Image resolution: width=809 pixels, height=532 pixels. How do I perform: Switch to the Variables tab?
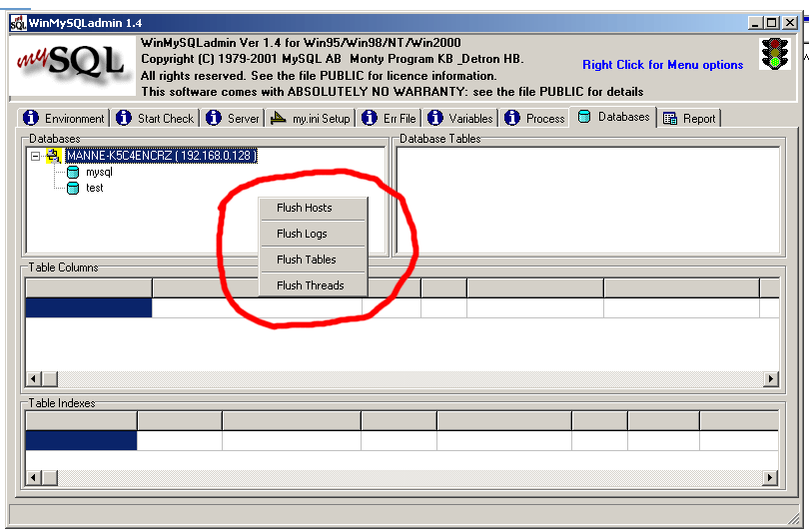click(460, 118)
